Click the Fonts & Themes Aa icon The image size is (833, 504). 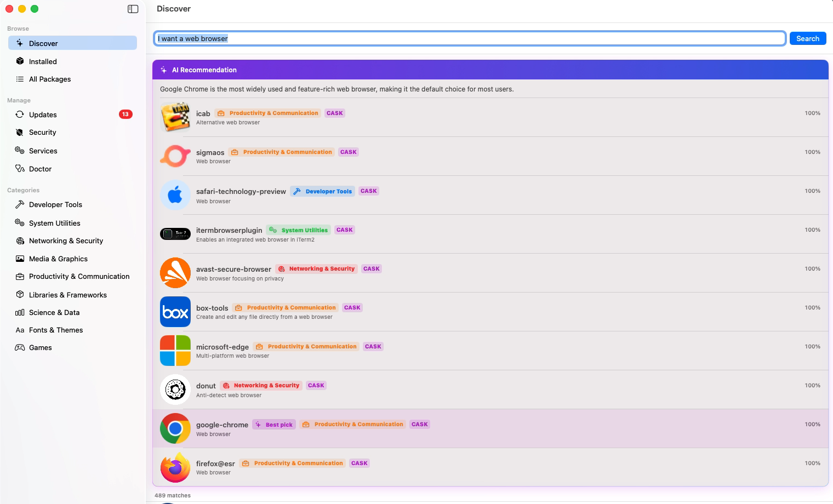tap(20, 330)
